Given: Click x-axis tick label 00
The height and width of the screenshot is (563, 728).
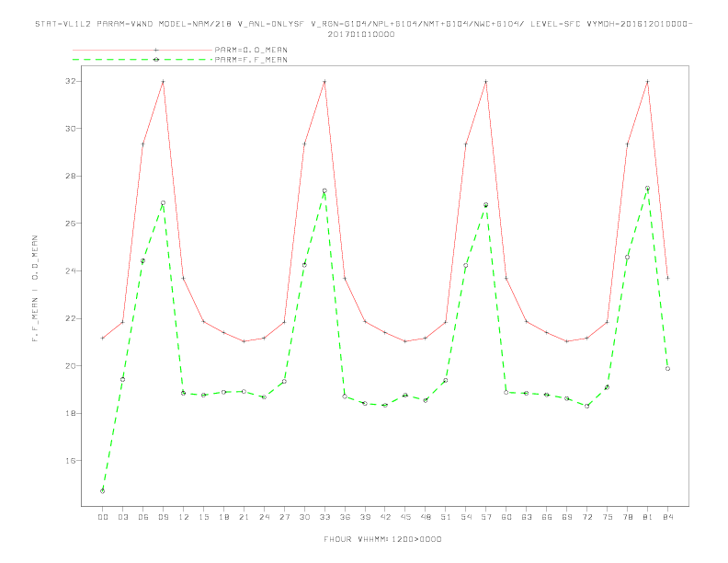Looking at the screenshot, I should click(103, 517).
